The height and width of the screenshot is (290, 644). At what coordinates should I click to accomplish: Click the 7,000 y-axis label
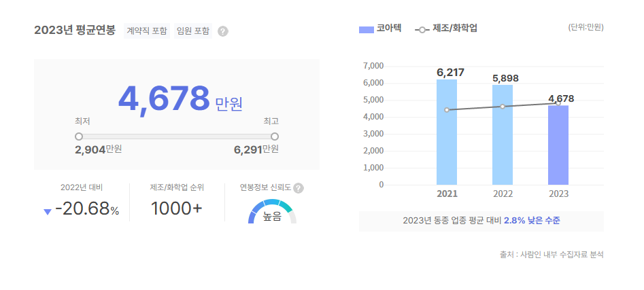click(373, 66)
